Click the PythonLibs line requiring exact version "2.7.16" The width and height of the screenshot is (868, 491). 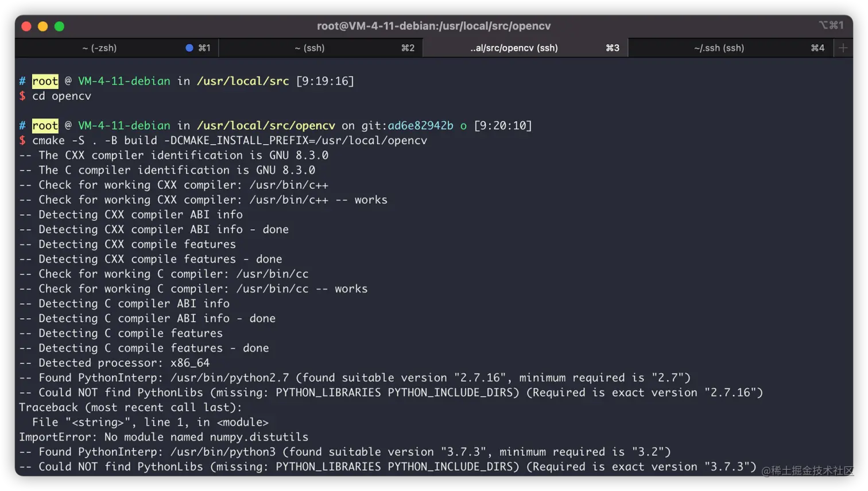tap(392, 393)
